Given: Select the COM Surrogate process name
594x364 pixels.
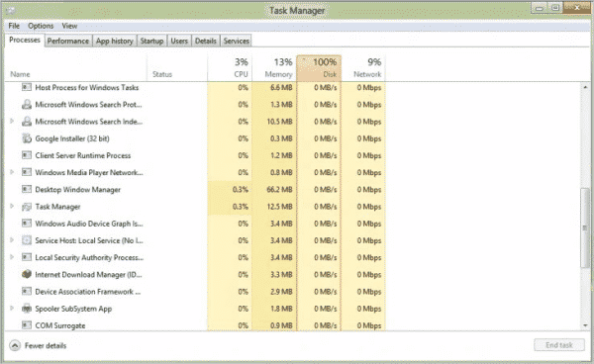Looking at the screenshot, I should click(59, 325).
